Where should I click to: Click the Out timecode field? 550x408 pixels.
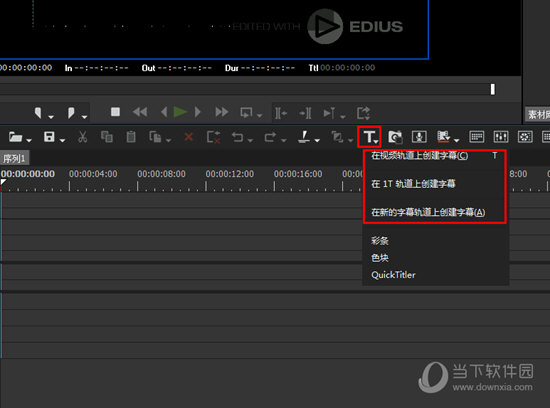[185, 68]
